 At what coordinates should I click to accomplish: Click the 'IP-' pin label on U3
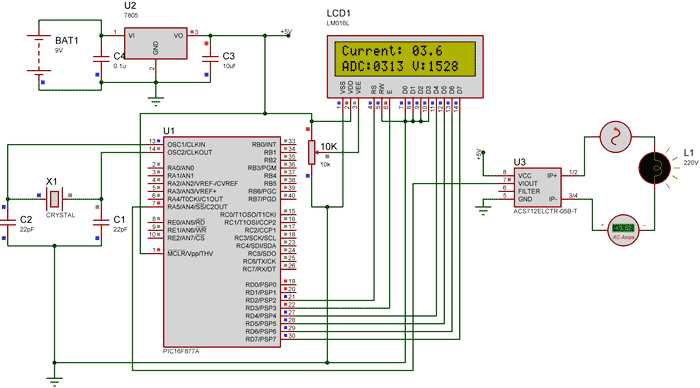pyautogui.click(x=552, y=199)
